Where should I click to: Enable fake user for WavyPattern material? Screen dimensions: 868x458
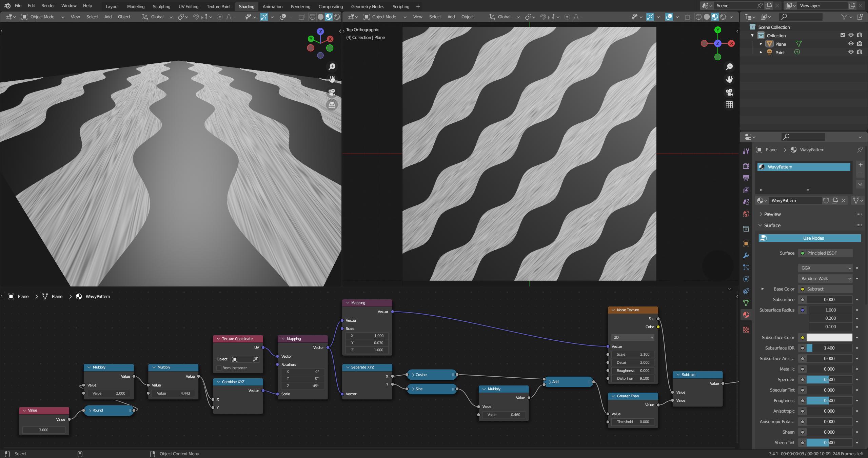pos(826,200)
